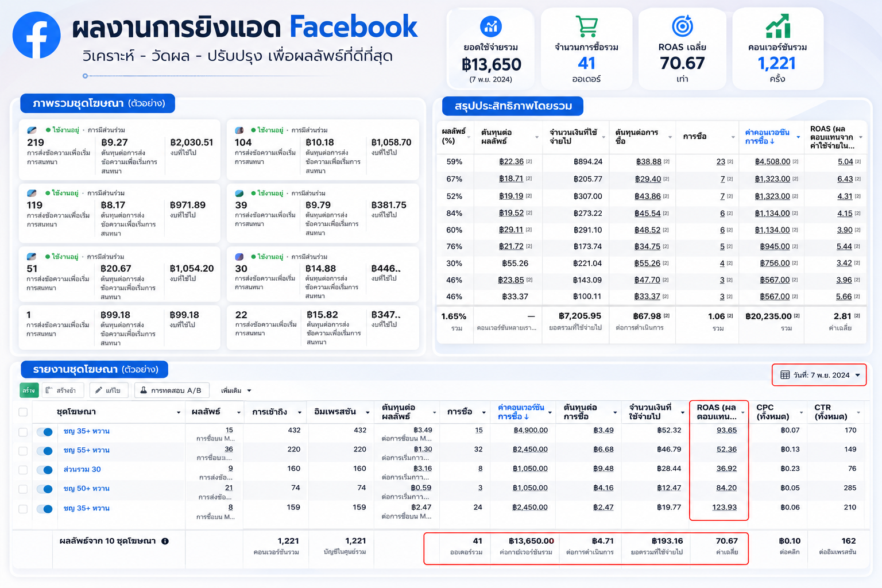Open the ชุดโฆษณา column header dropdown arrow
Viewport: 882px width, 588px height.
click(179, 413)
